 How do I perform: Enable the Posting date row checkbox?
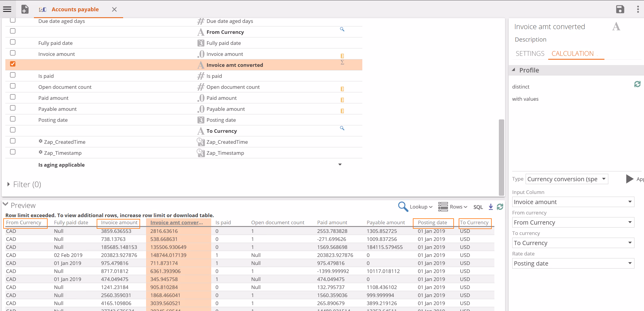coord(13,119)
